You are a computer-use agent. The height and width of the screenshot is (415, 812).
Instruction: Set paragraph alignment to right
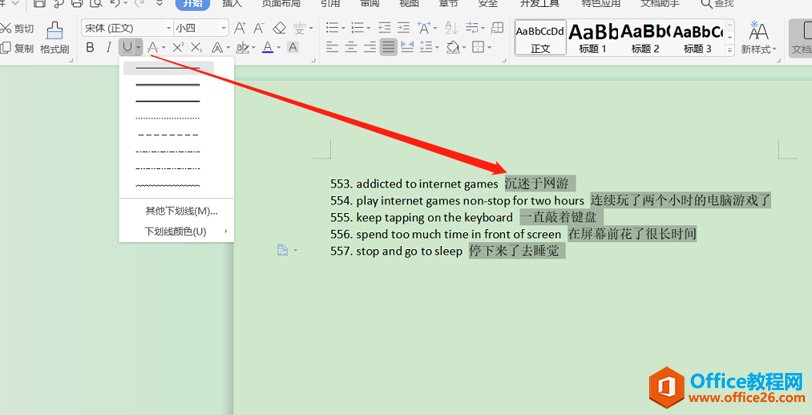[370, 48]
